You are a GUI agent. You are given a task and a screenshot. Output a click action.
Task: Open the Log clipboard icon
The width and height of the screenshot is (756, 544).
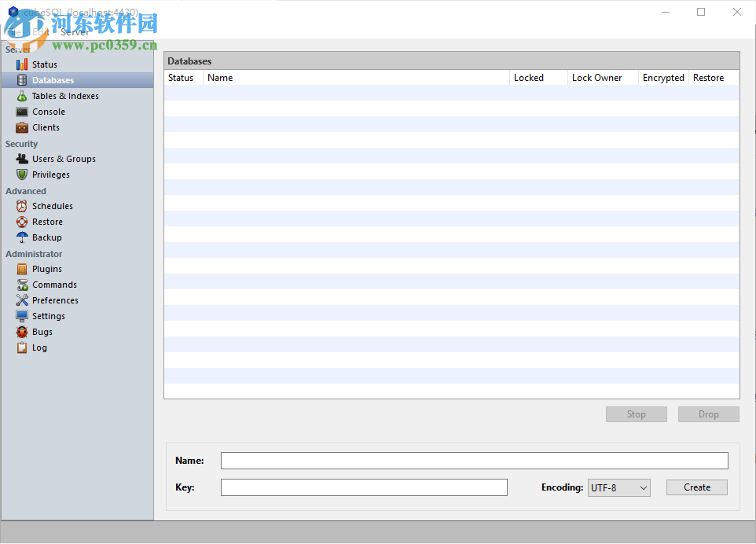(x=22, y=347)
